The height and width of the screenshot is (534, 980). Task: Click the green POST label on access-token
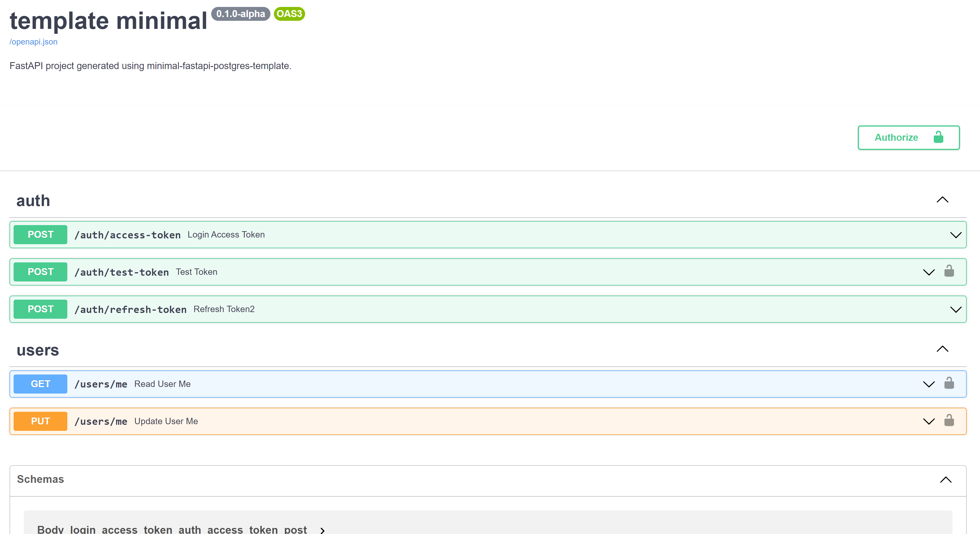coord(40,234)
